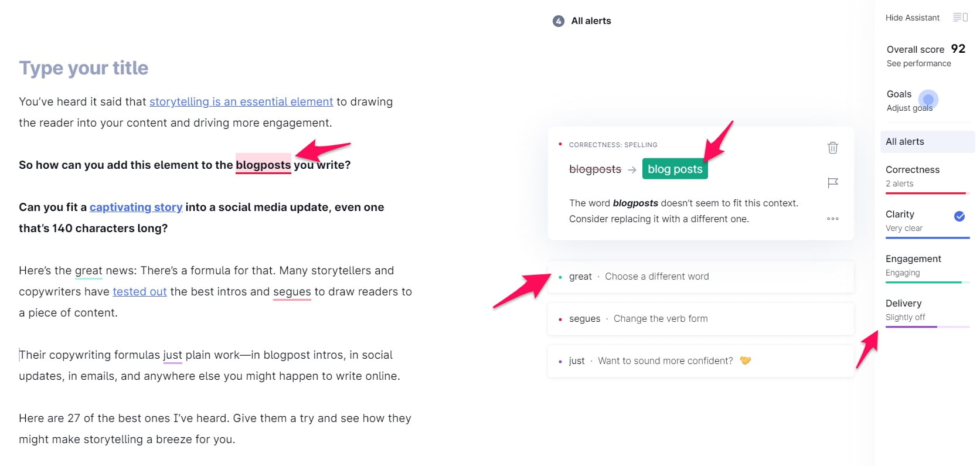Open three-dot more options on alert card
The width and height of the screenshot is (980, 466).
pos(832,219)
